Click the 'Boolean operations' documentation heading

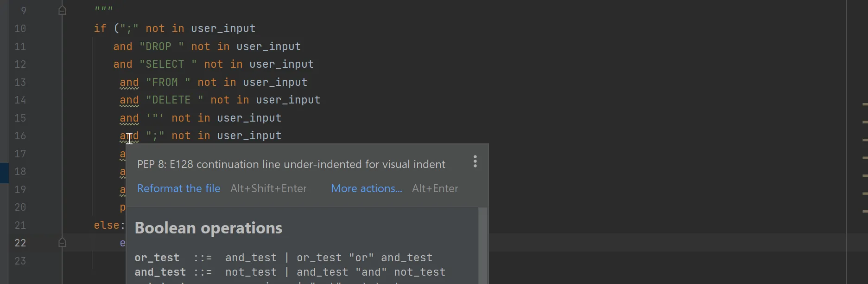pyautogui.click(x=209, y=228)
